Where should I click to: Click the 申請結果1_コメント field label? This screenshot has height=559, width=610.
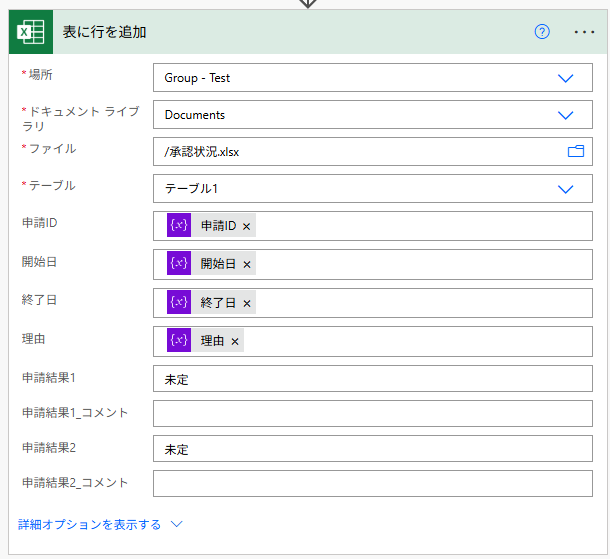point(75,413)
